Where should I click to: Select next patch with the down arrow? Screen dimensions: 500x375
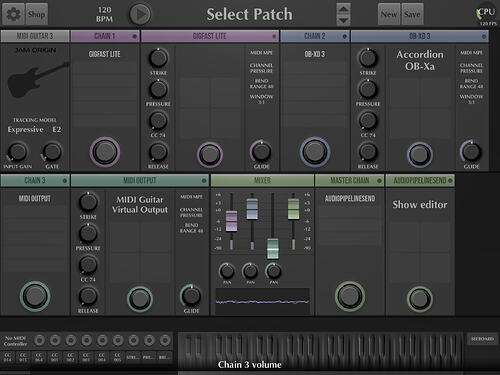point(343,20)
